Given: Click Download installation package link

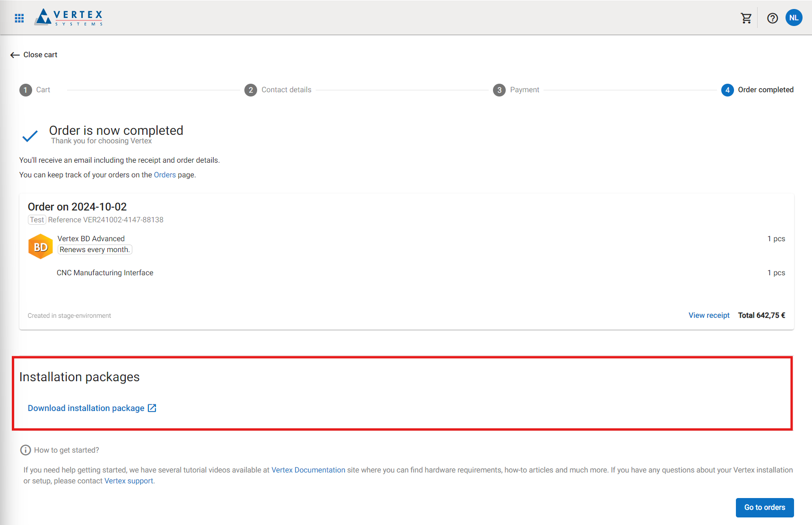Looking at the screenshot, I should 86,408.
